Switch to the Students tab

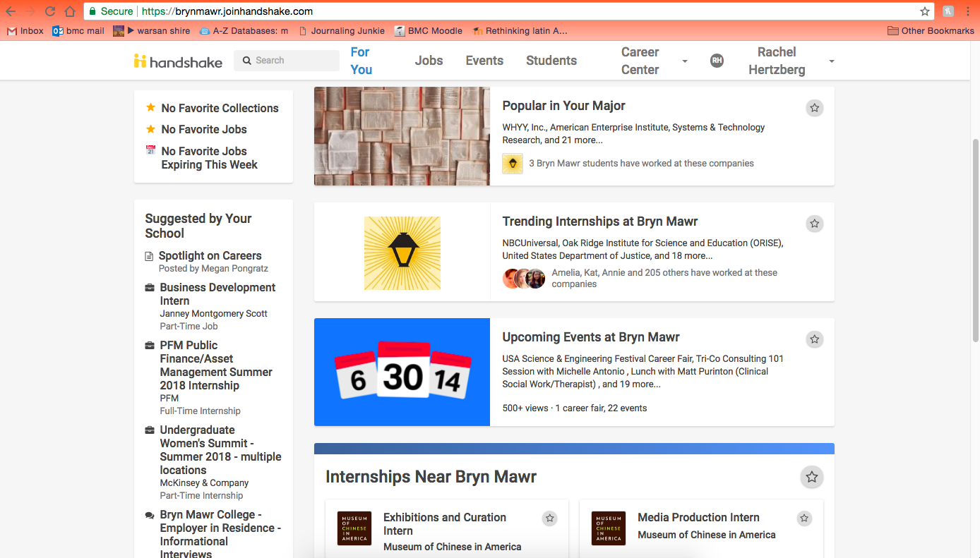pos(551,61)
